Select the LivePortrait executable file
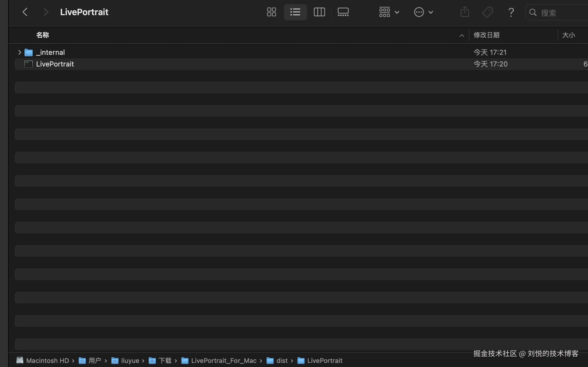Viewport: 588px width, 367px height. pos(55,64)
